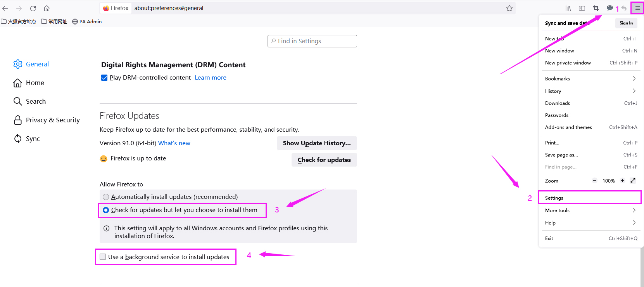Click the Find in Settings field
Viewport: 644px width, 287px height.
[312, 41]
